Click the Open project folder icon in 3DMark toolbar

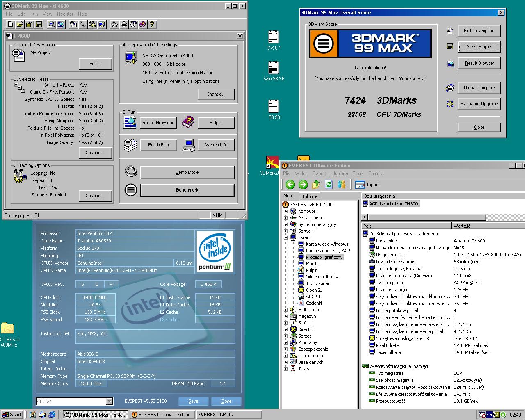point(20,25)
